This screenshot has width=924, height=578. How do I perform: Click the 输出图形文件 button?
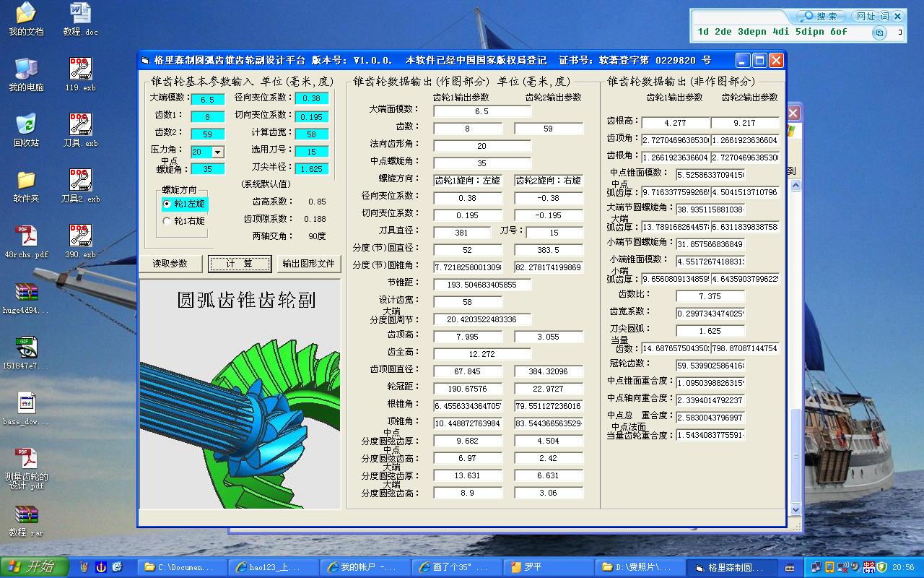308,264
